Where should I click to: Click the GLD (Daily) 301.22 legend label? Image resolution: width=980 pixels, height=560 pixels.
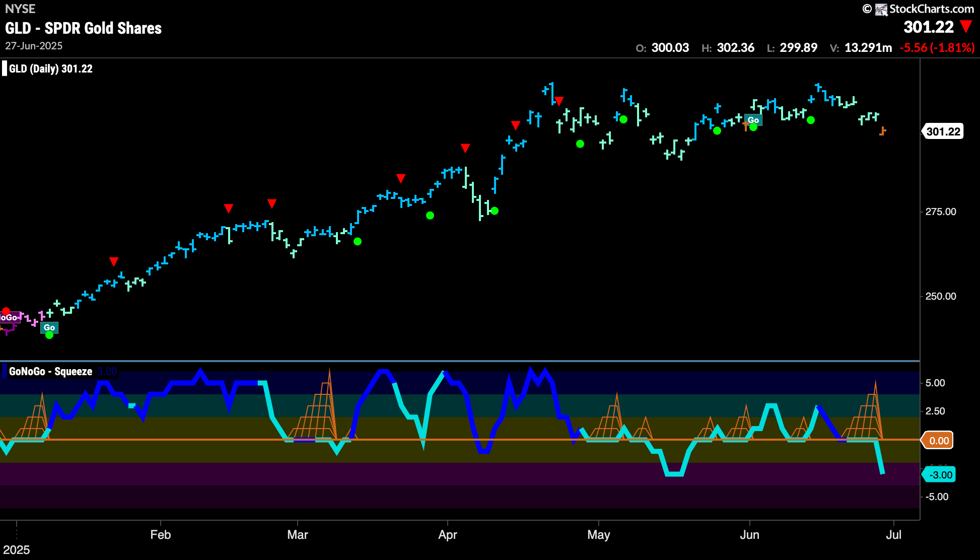51,69
